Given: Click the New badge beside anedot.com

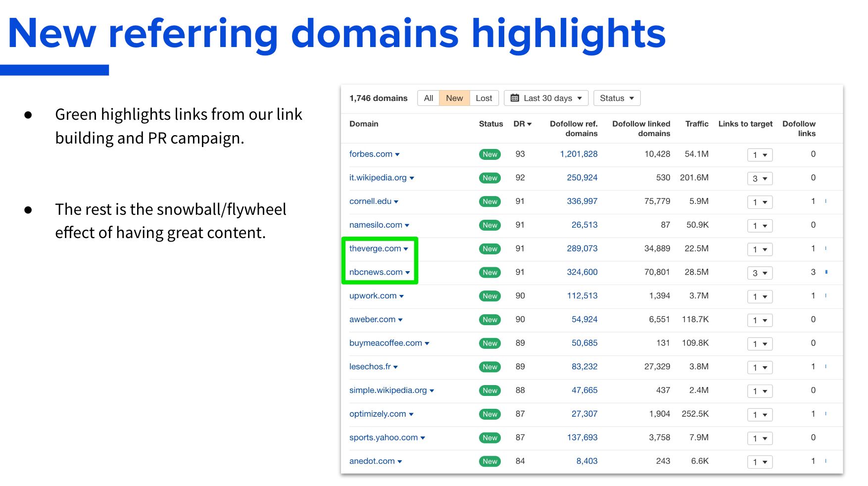Looking at the screenshot, I should [x=489, y=461].
